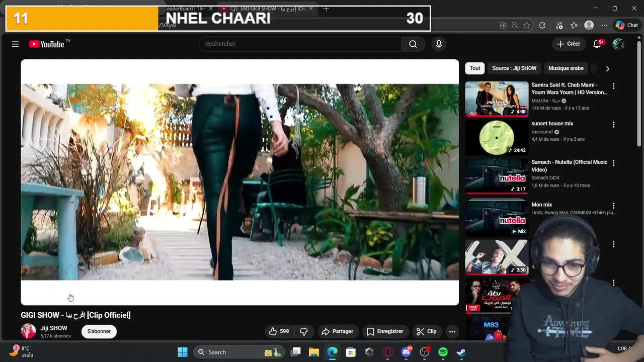
Task: Open Microsoft Store from taskbar
Action: (351, 352)
